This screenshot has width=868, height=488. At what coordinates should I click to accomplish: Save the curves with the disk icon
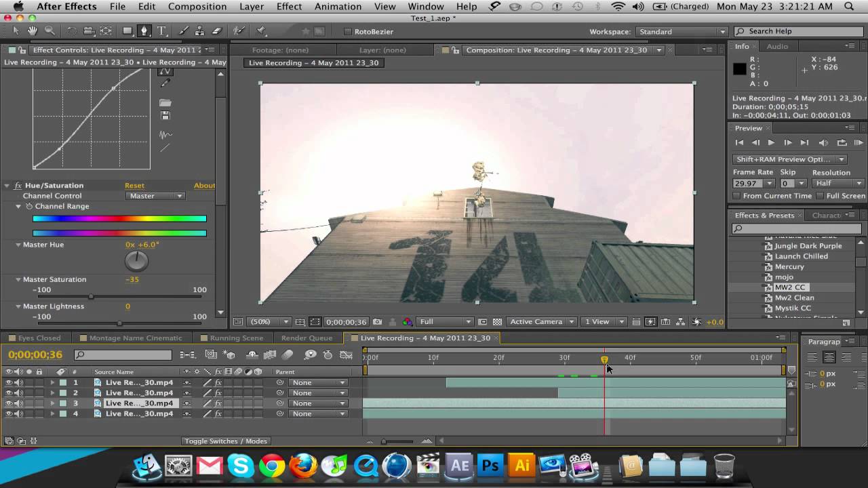point(165,116)
